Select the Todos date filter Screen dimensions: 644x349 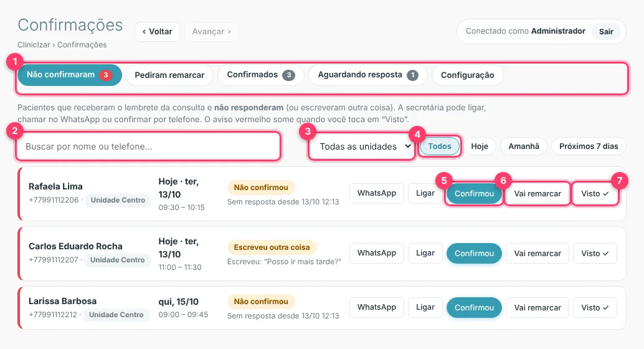pyautogui.click(x=440, y=146)
